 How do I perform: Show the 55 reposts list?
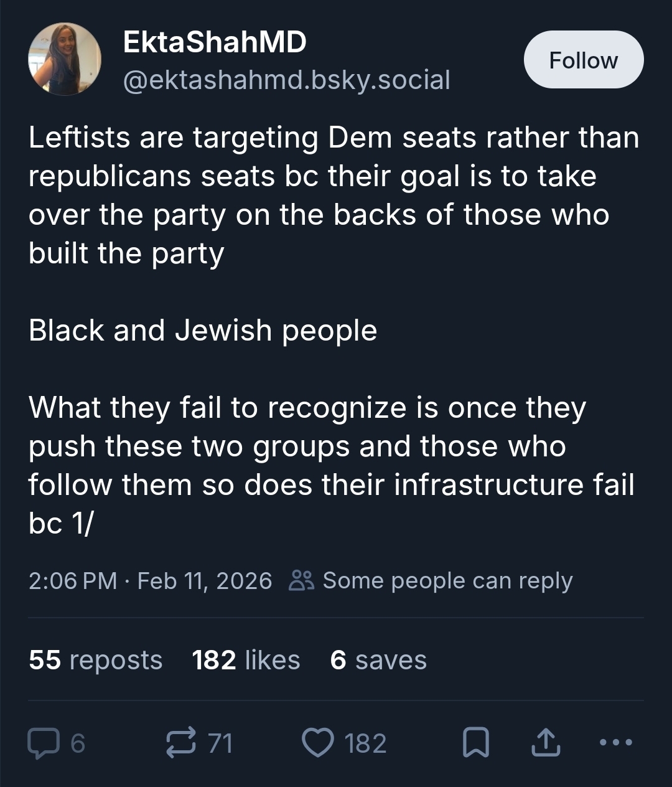(95, 660)
